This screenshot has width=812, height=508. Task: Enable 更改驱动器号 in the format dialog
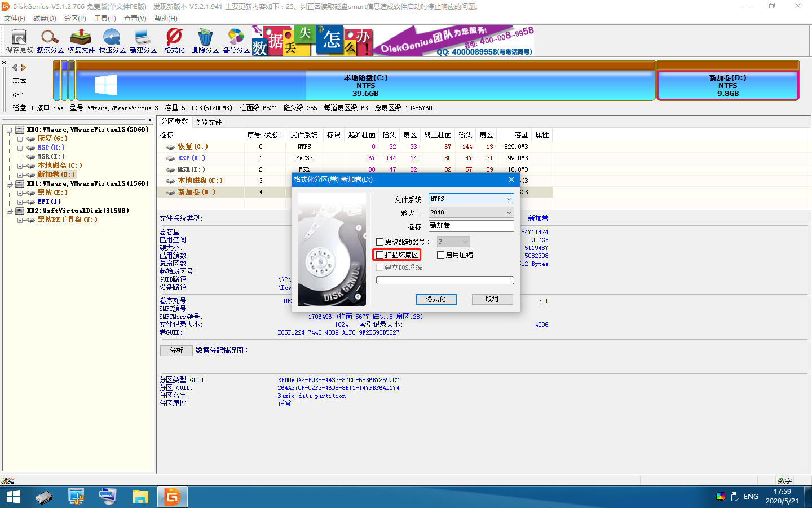[379, 241]
